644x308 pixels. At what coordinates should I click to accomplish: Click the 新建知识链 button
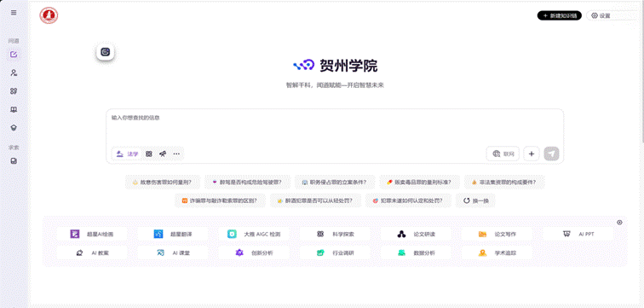pos(560,15)
